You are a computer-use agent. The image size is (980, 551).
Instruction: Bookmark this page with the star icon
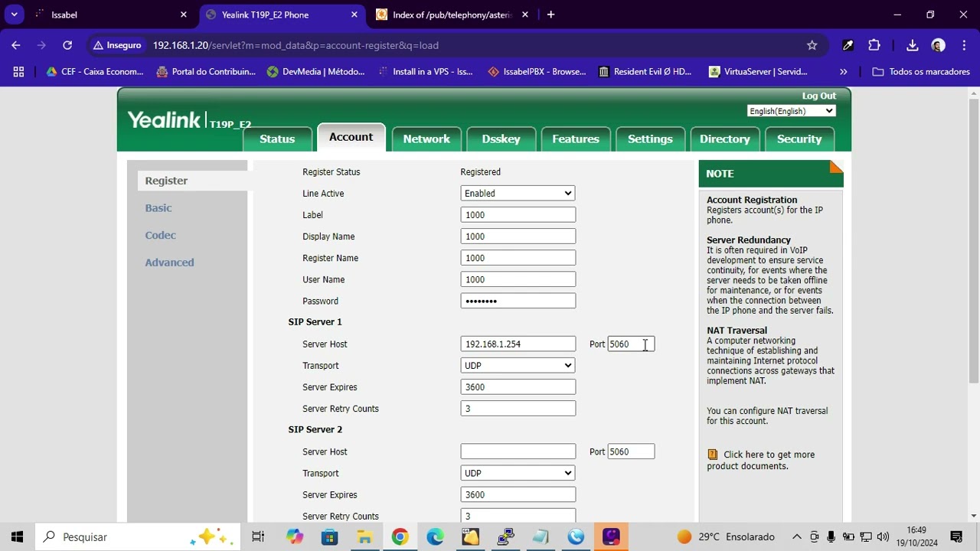point(812,45)
